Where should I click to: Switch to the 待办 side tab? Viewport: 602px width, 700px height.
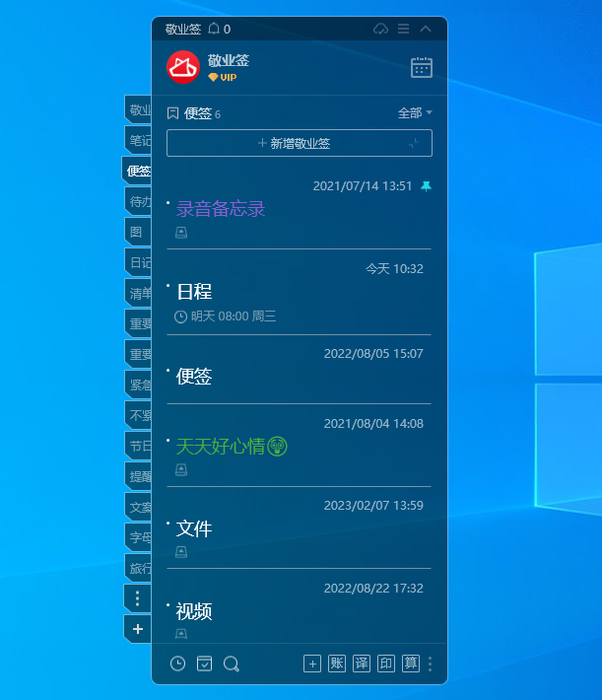[x=139, y=202]
